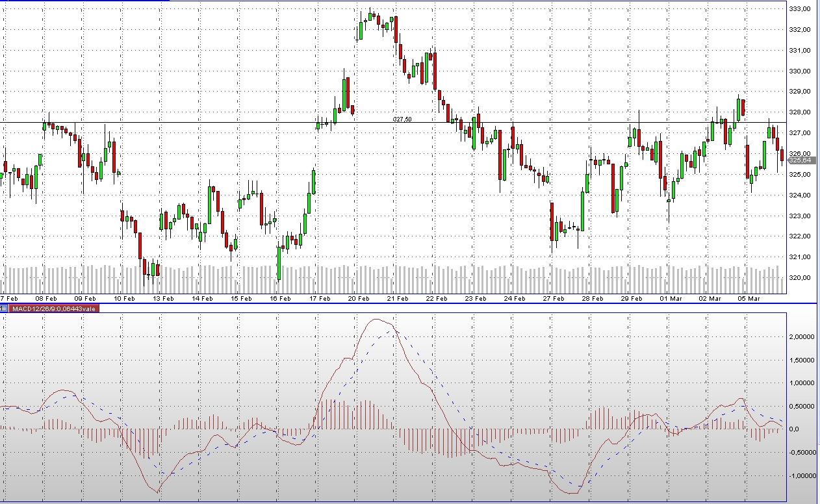Click the 05 Mar date axis label
This screenshot has width=820, height=504.
[749, 299]
